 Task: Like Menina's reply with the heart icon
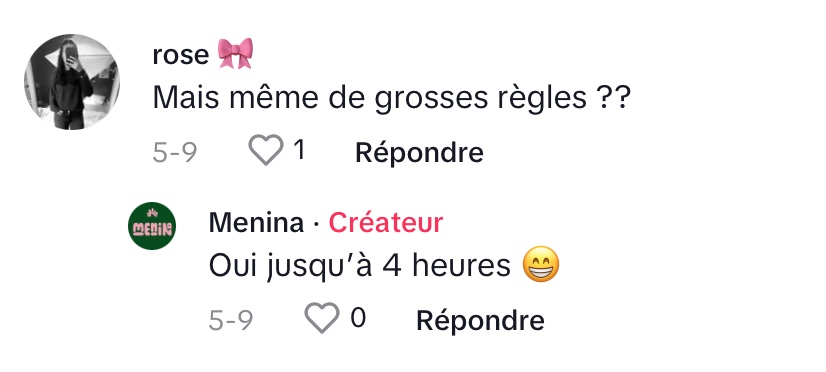click(321, 318)
